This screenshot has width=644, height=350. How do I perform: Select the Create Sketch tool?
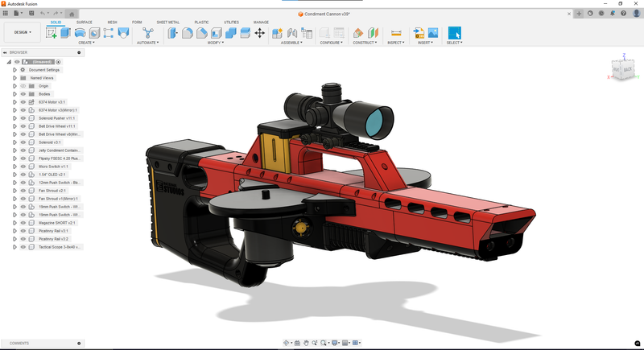click(52, 33)
